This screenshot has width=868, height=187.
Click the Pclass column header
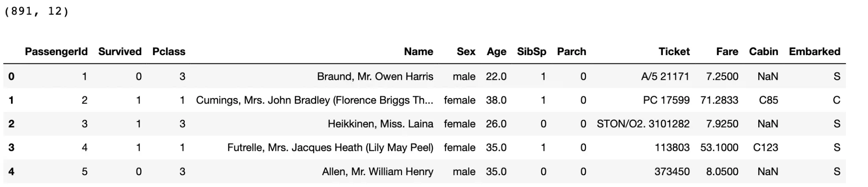[169, 52]
